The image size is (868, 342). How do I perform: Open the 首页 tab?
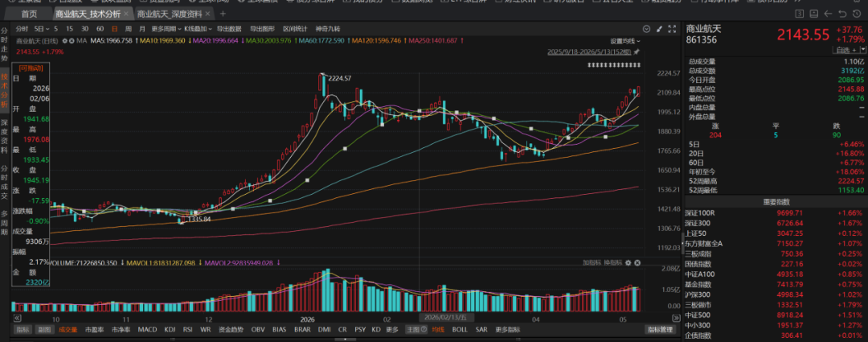(x=30, y=14)
